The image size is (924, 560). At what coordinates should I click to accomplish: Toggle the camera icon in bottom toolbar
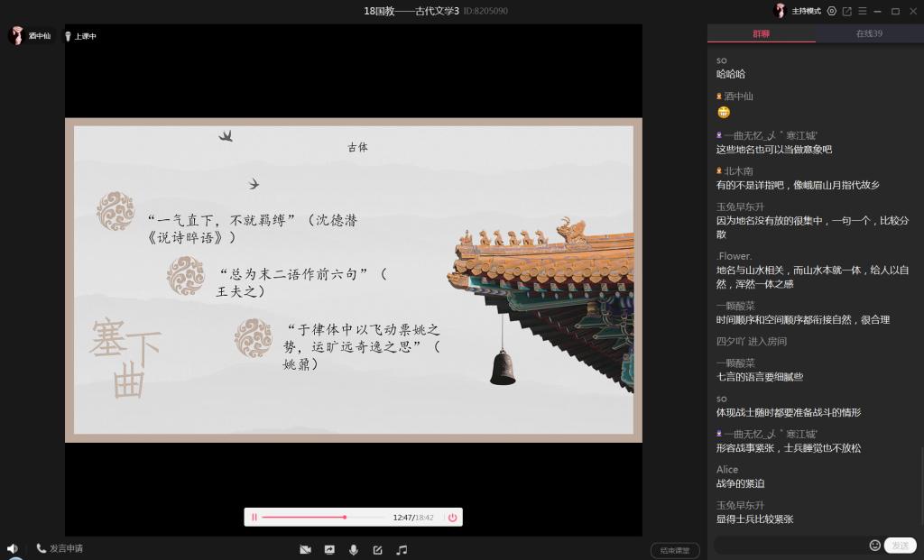coord(305,549)
